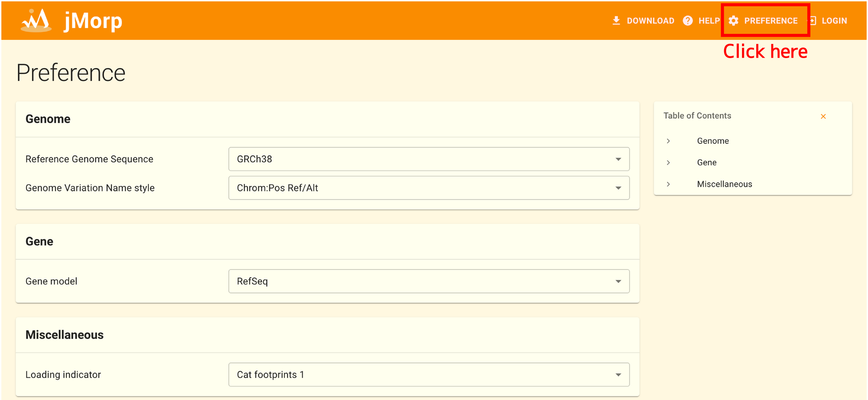This screenshot has height=400, width=868.
Task: Click the jMorp mountain logo icon
Action: pyautogui.click(x=36, y=21)
